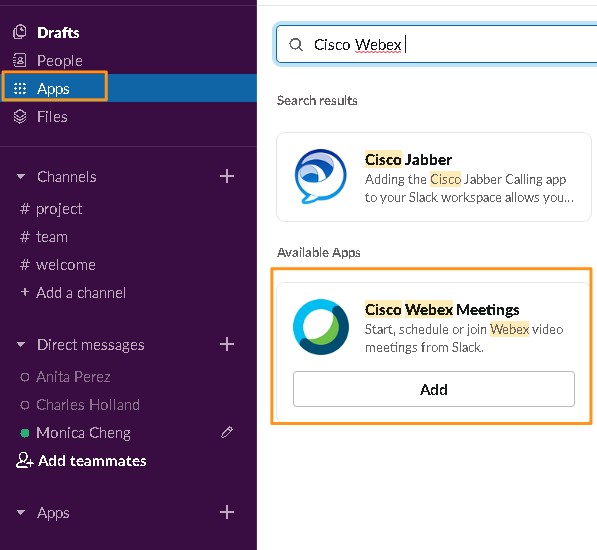Screen dimensions: 597x550
Task: Click the Cisco Webex Meetings title
Action: 442,309
